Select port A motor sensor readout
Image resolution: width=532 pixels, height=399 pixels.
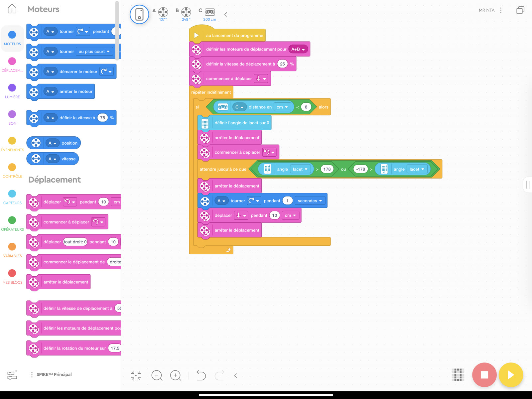pyautogui.click(x=163, y=14)
